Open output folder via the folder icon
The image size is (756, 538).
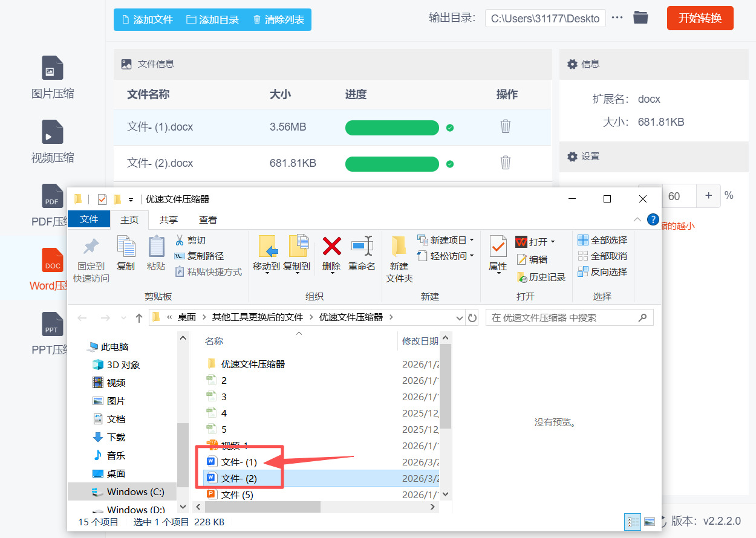click(x=640, y=18)
